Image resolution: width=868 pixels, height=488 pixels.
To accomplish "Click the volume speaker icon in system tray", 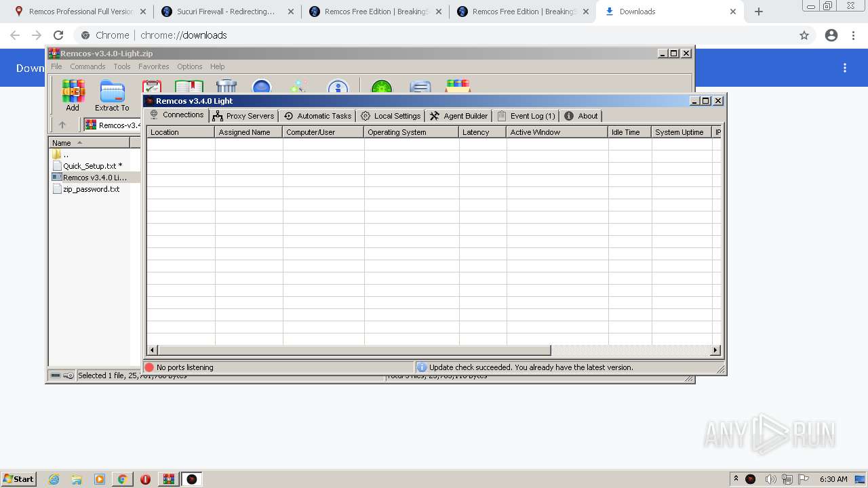I will pyautogui.click(x=770, y=479).
